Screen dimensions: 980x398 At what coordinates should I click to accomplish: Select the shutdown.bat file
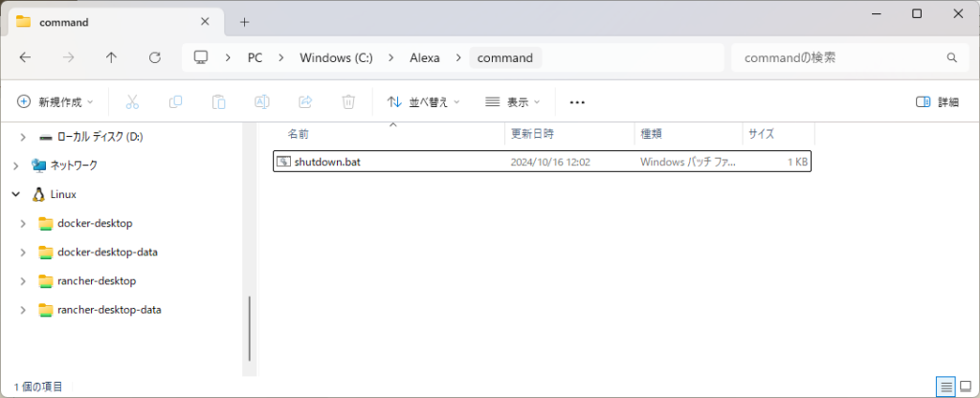click(327, 163)
